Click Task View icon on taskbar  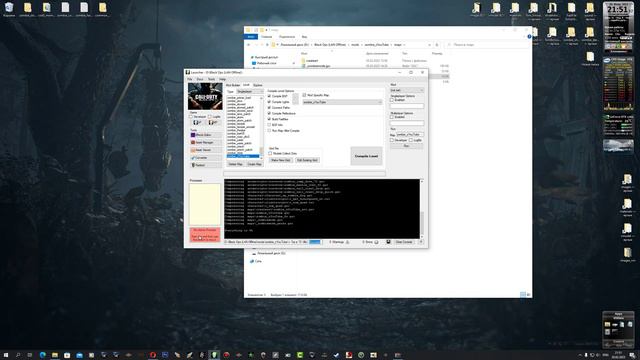click(x=30, y=355)
